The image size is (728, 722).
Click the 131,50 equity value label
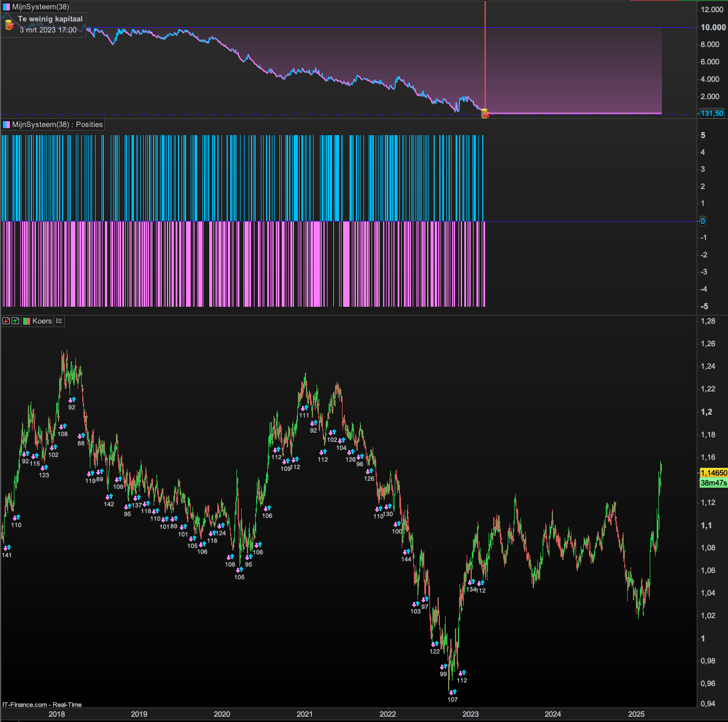(712, 113)
